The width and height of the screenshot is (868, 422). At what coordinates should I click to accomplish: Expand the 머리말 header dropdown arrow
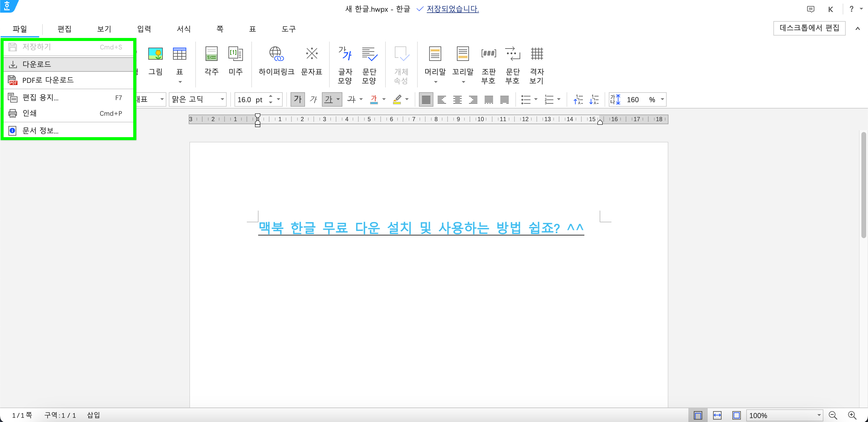pyautogui.click(x=435, y=82)
